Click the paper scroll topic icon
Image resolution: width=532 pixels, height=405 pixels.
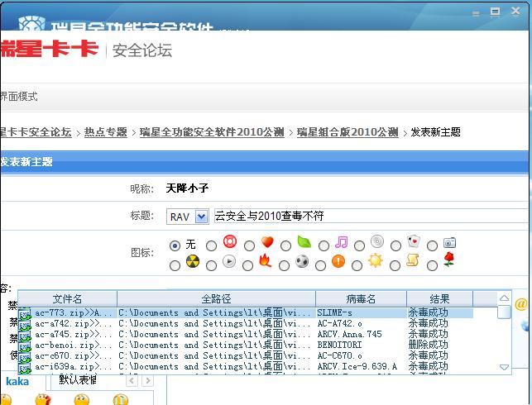[x=413, y=260]
